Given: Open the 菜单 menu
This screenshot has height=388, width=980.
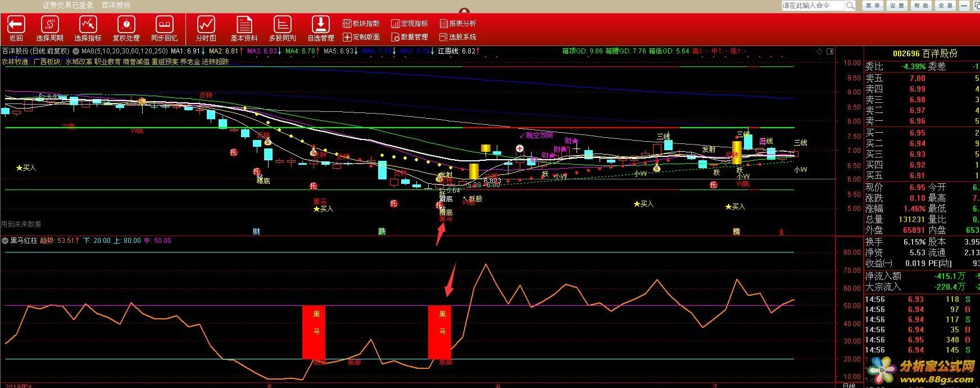Looking at the screenshot, I should [x=873, y=6].
